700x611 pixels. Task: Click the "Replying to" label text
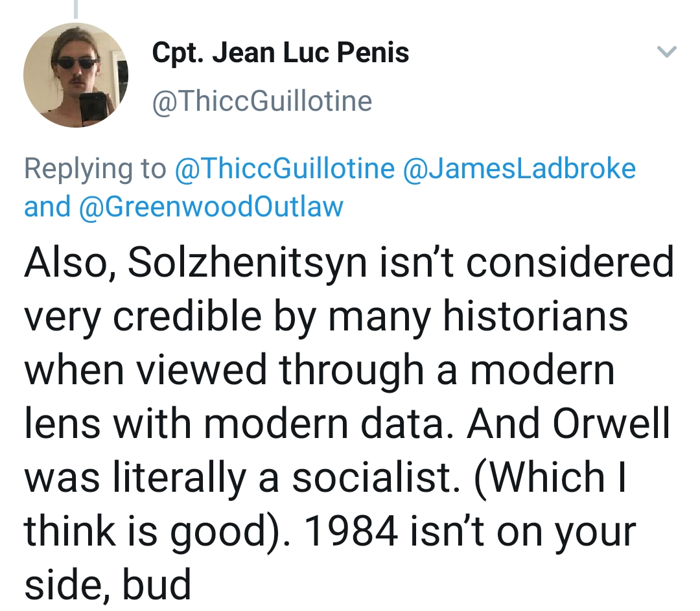[95, 168]
